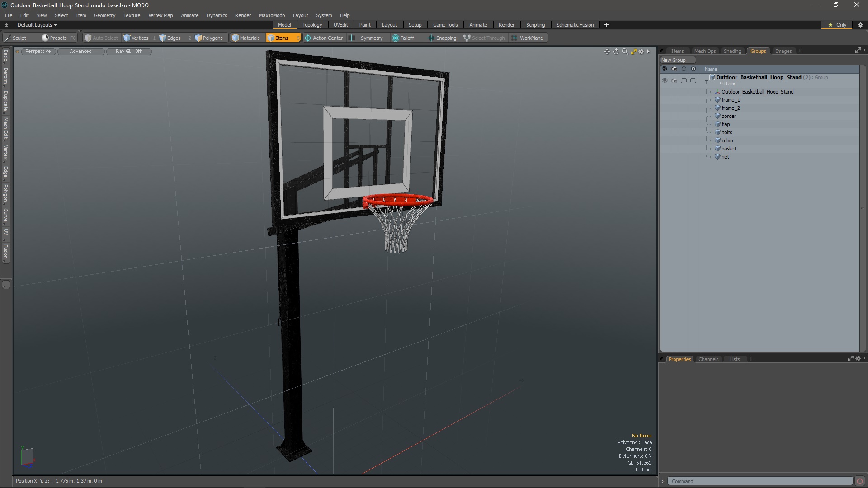The height and width of the screenshot is (488, 868).
Task: Click the solid cube column header
Action: point(693,69)
